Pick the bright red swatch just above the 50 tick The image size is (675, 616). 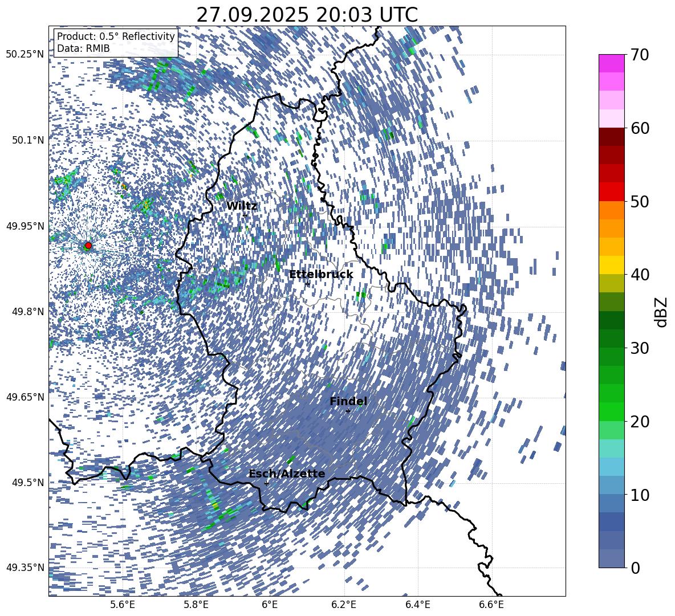pos(611,192)
